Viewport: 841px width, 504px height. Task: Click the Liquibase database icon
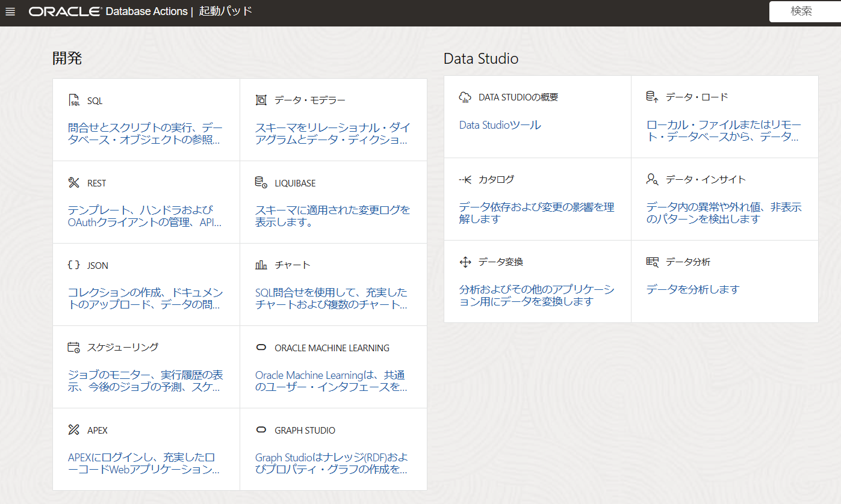click(x=261, y=183)
